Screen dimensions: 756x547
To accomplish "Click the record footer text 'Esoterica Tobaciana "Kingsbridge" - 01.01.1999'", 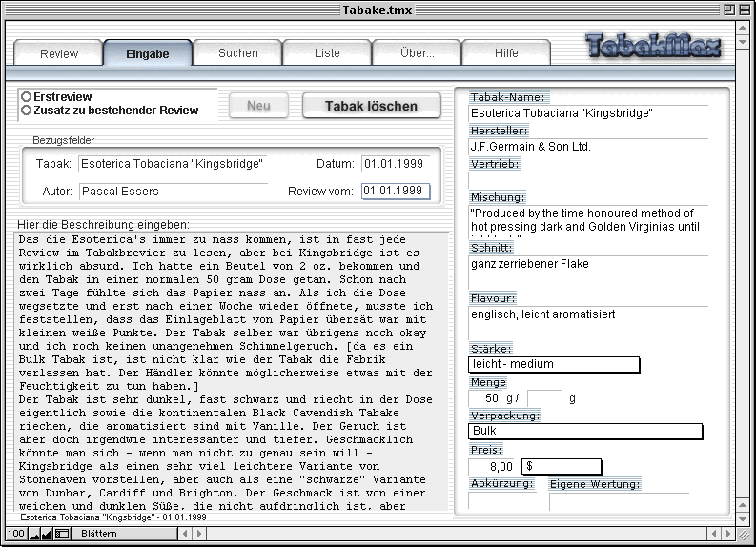I will 113,517.
